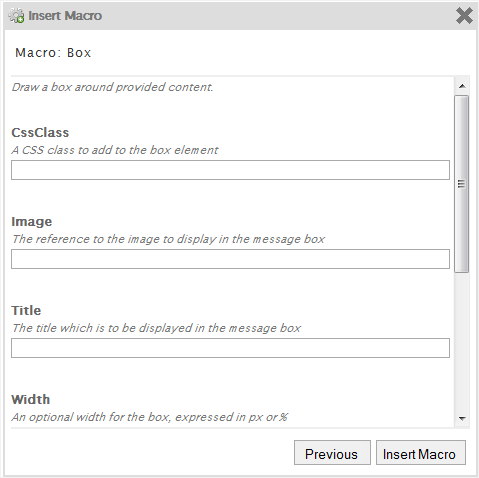The height and width of the screenshot is (478, 479).
Task: Click the gear icon beside Insert Macro title
Action: pos(16,16)
